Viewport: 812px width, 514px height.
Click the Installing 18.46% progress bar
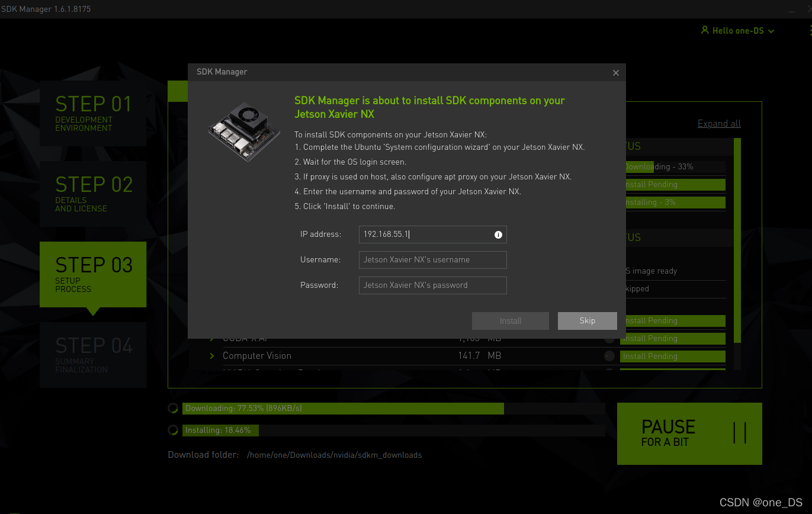[394, 431]
